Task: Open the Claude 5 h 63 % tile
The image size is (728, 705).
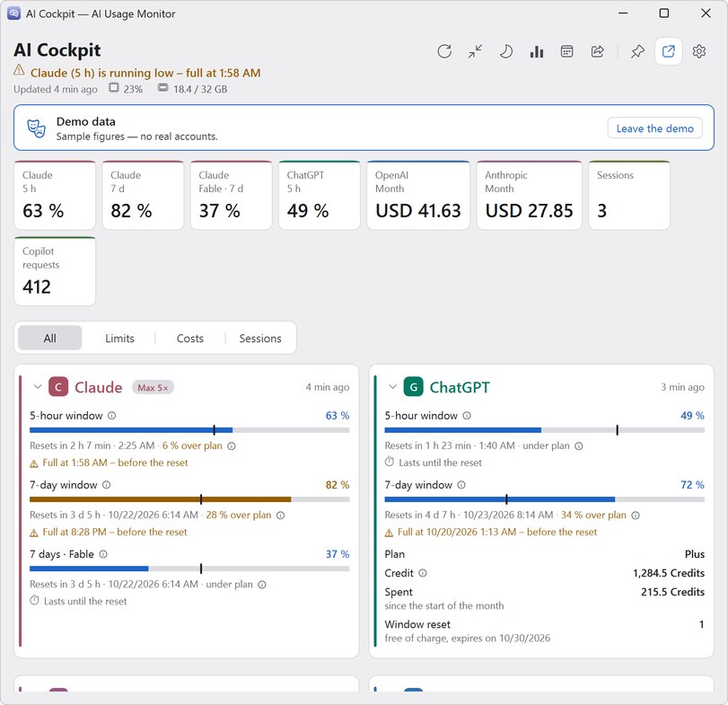Action: [x=55, y=195]
